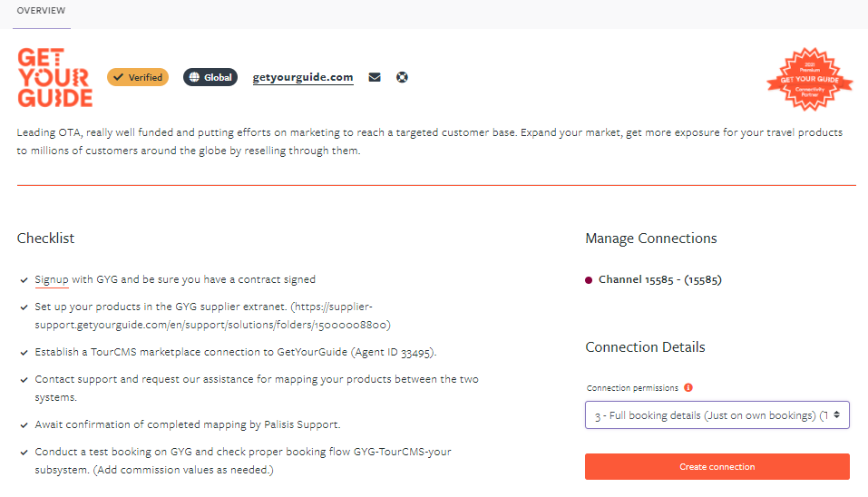Open the Signup link in checklist
Screen dimensions: 868x497
click(52, 279)
